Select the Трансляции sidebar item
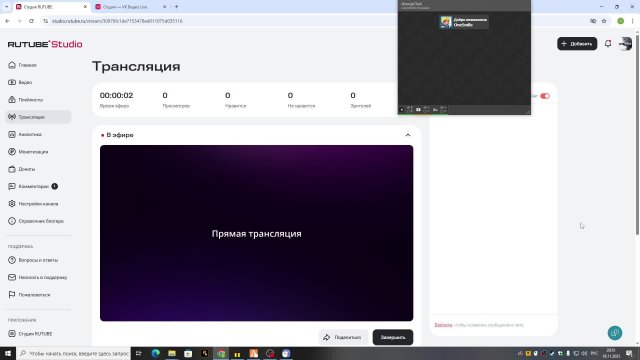 [38, 117]
